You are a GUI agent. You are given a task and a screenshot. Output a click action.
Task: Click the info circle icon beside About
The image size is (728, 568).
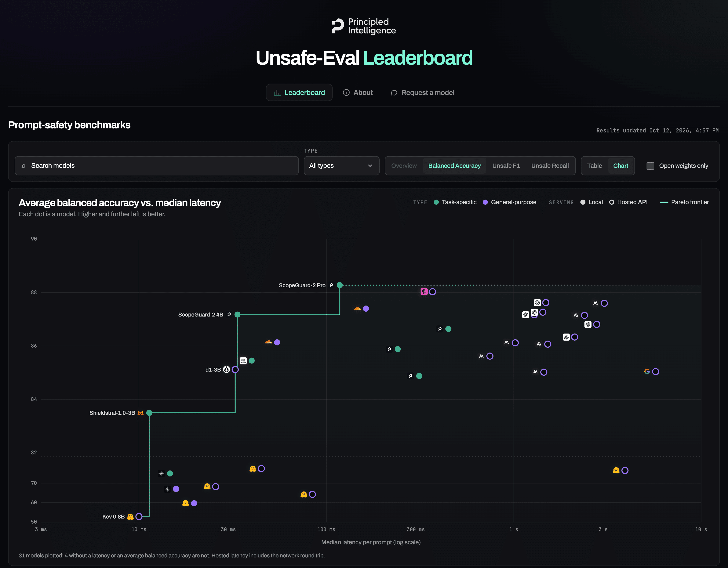point(346,93)
